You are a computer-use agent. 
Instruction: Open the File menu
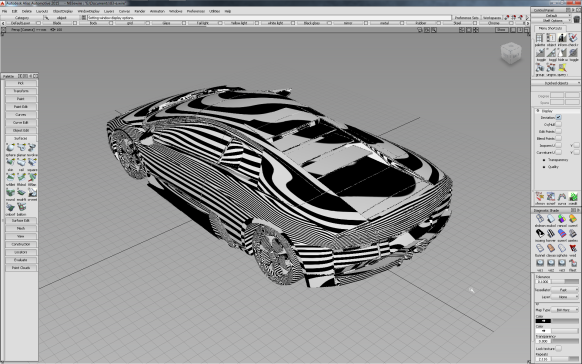(x=4, y=12)
